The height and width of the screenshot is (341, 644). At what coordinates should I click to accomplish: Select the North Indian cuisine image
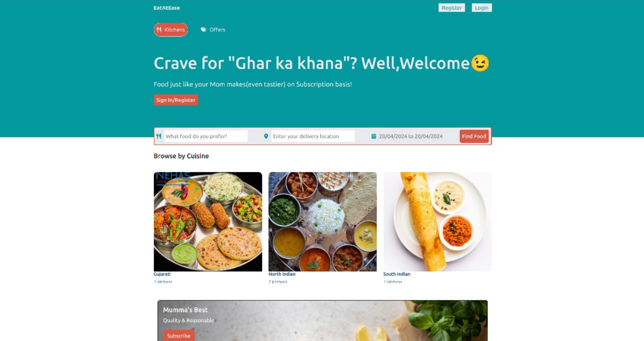[322, 222]
